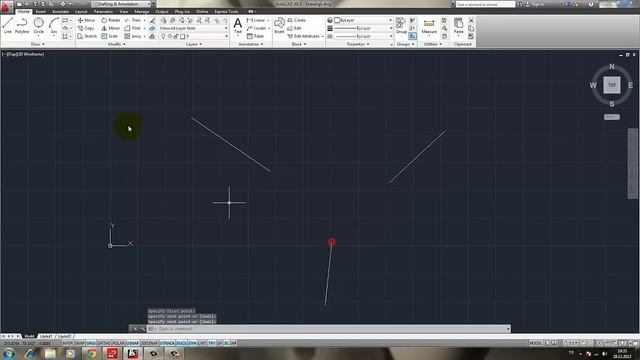
Task: Activate the Fillet command
Action: (x=133, y=28)
